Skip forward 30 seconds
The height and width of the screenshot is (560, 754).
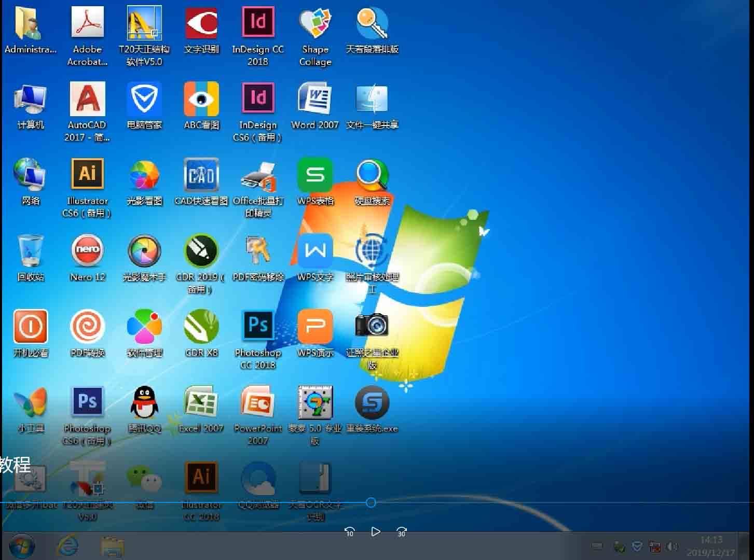click(401, 531)
